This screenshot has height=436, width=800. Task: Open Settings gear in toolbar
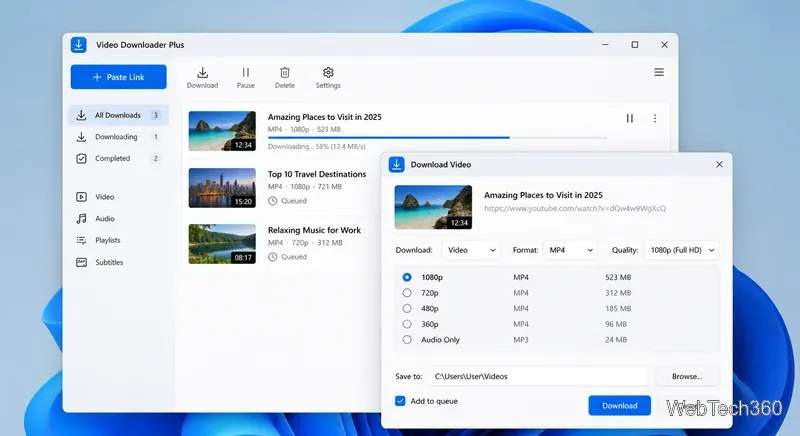tap(328, 78)
